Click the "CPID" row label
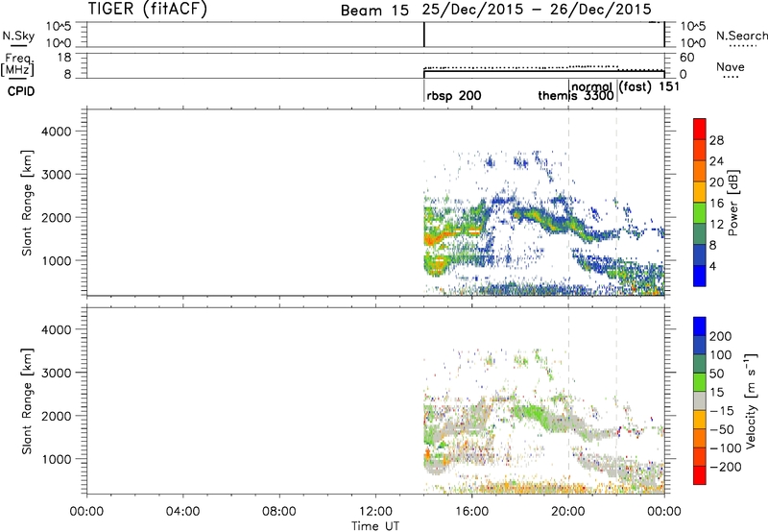The width and height of the screenshot is (768, 532). pos(21,91)
